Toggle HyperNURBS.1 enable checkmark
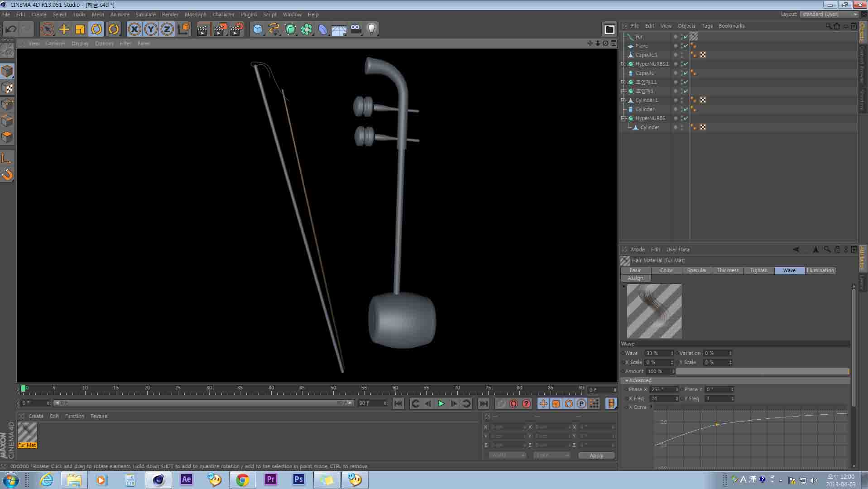868x489 pixels. coord(686,64)
